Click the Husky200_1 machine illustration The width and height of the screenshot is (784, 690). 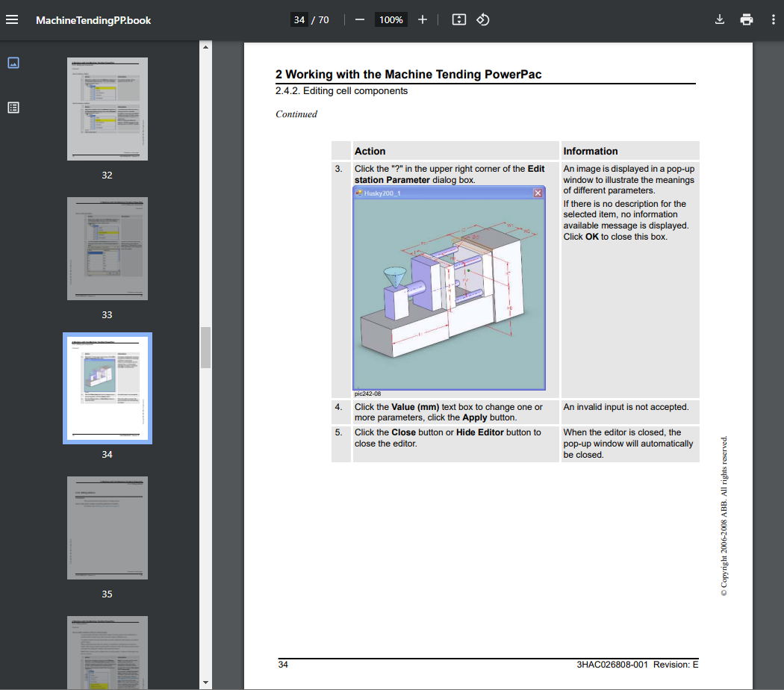coord(449,294)
